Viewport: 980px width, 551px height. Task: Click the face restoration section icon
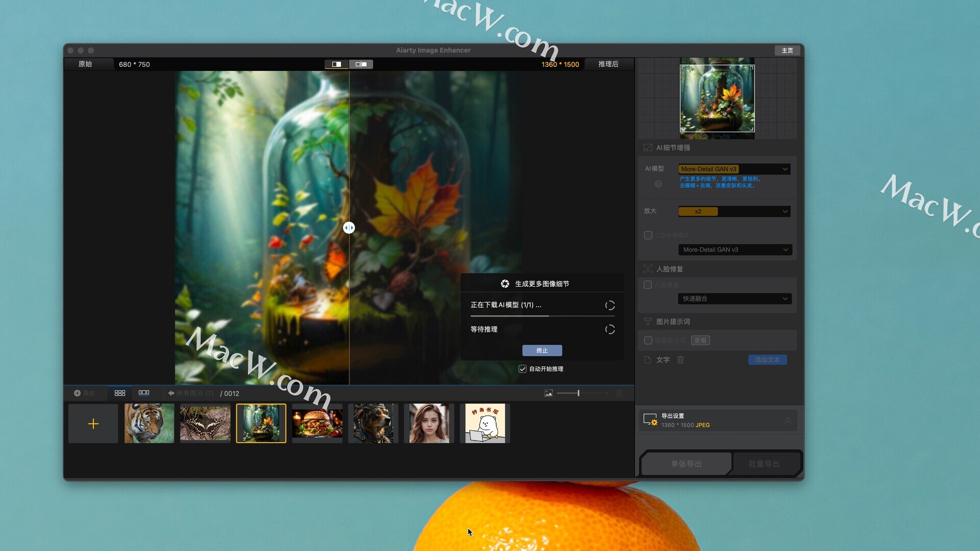pos(648,269)
